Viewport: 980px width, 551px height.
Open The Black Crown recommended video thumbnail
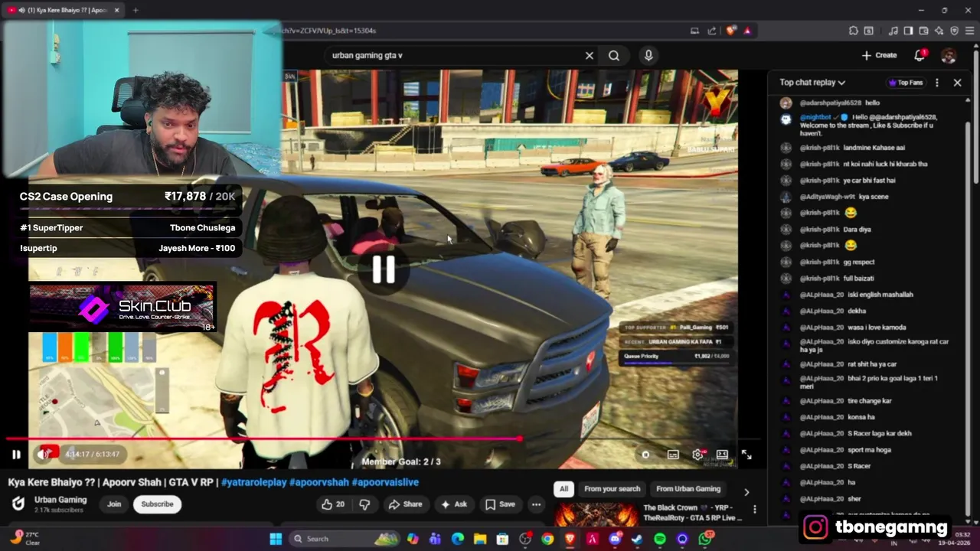596,514
